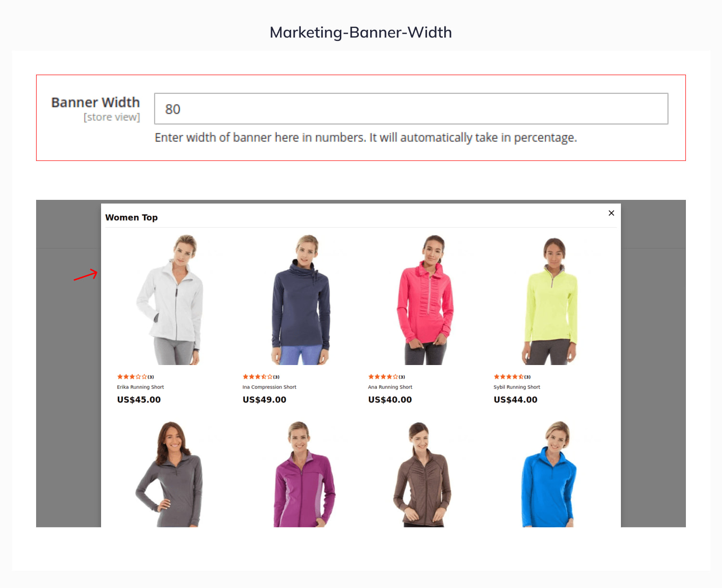
Task: Open the Sybil Running Short product image
Action: pos(550,300)
